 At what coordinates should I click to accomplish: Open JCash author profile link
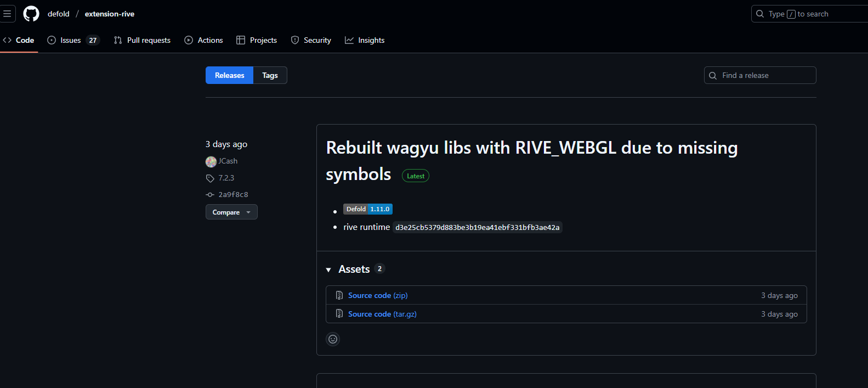click(x=228, y=161)
